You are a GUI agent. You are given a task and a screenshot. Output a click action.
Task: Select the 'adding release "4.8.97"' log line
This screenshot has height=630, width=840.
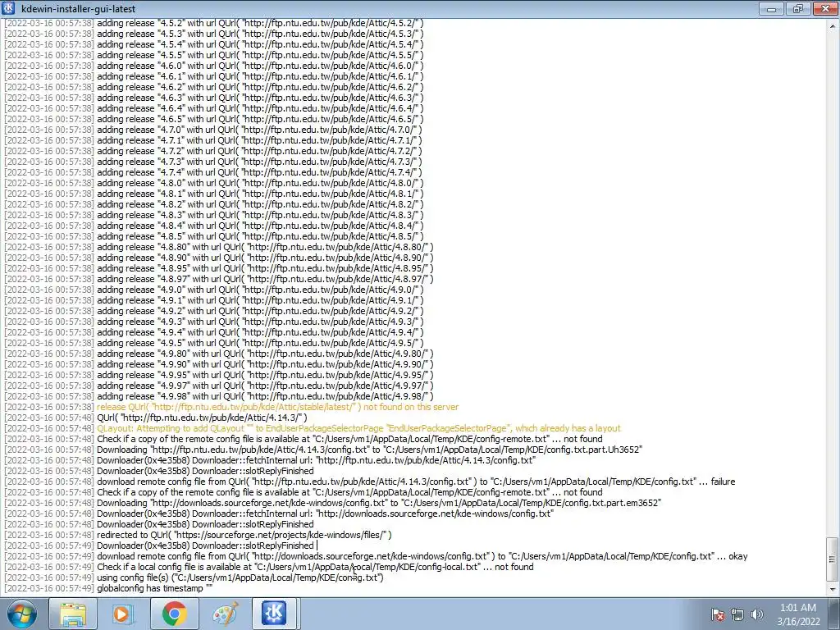click(x=219, y=279)
